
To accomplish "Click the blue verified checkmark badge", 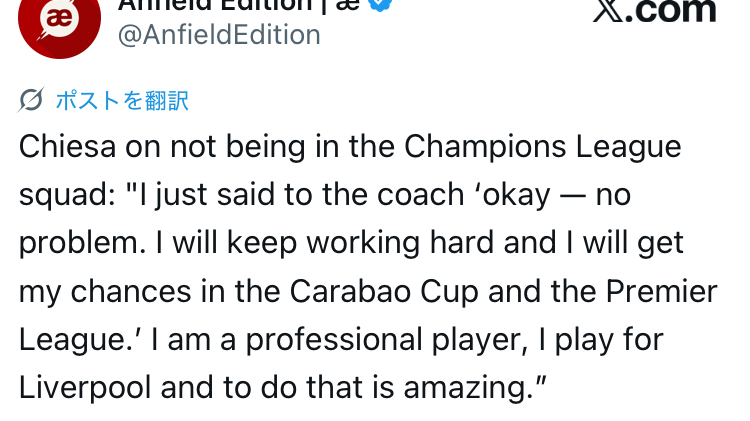I will click(381, 5).
